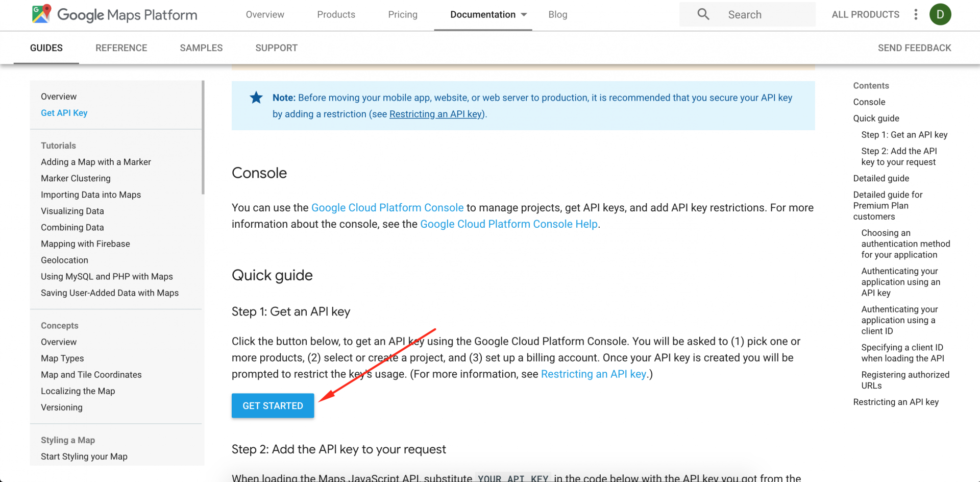The image size is (980, 482).
Task: Jump to Step 2: Add the API key in Contents
Action: tap(899, 156)
